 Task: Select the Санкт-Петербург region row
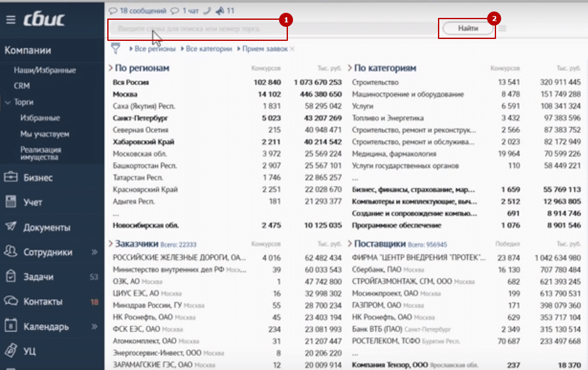(227, 118)
